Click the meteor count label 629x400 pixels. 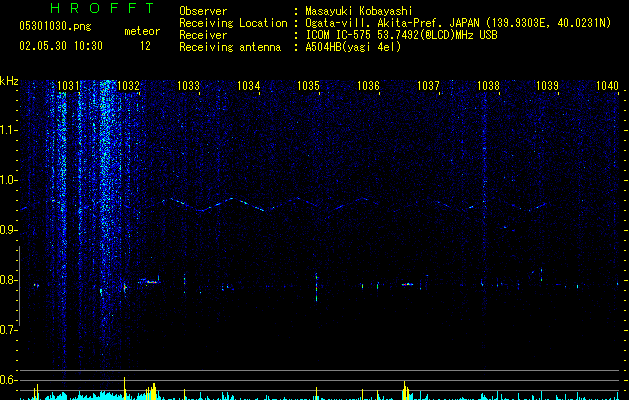click(142, 31)
